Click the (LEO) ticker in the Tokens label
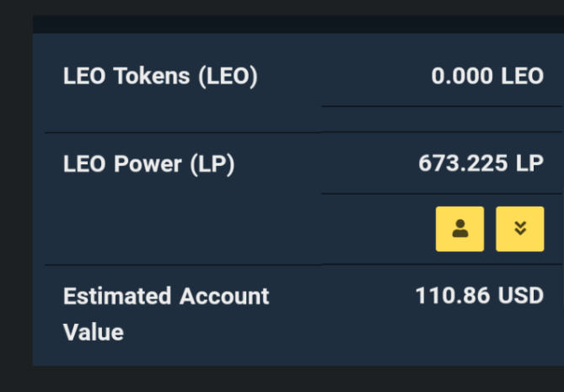Viewport: 564px width, 392px height. click(x=228, y=77)
